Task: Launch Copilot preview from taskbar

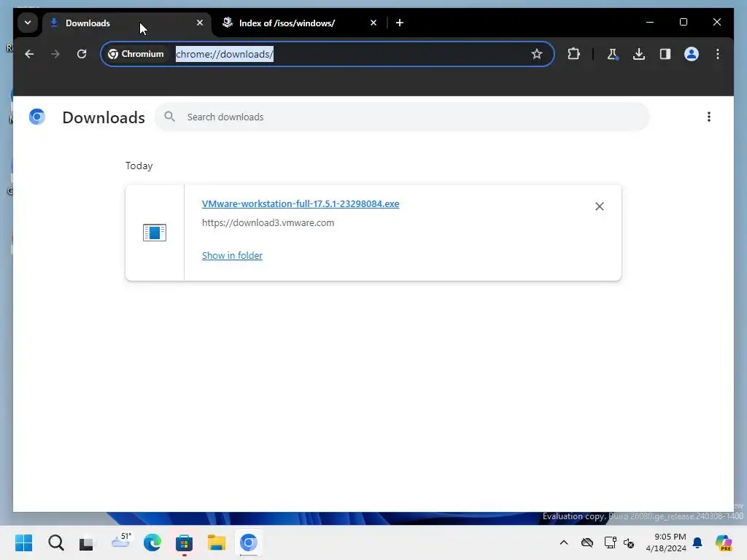Action: [724, 542]
